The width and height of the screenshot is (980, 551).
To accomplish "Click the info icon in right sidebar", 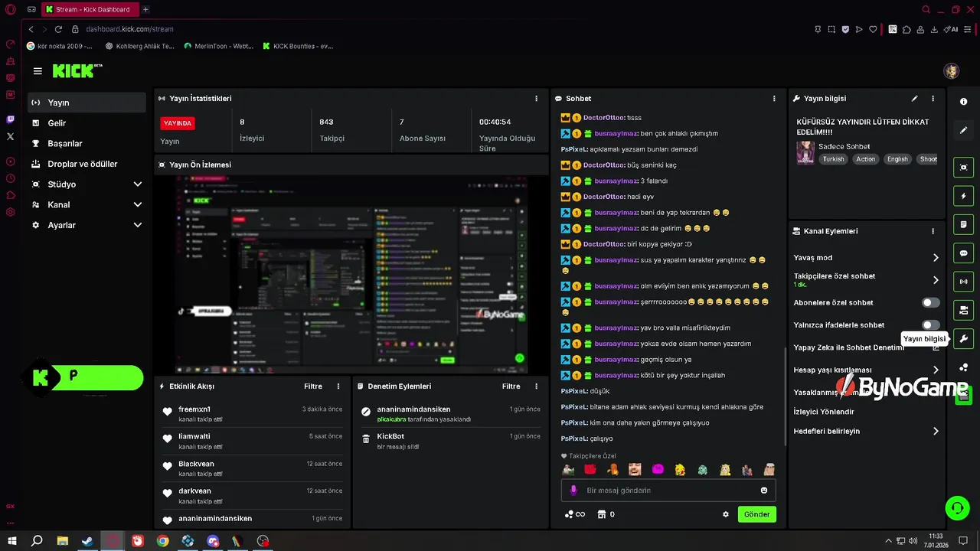I will tap(963, 102).
